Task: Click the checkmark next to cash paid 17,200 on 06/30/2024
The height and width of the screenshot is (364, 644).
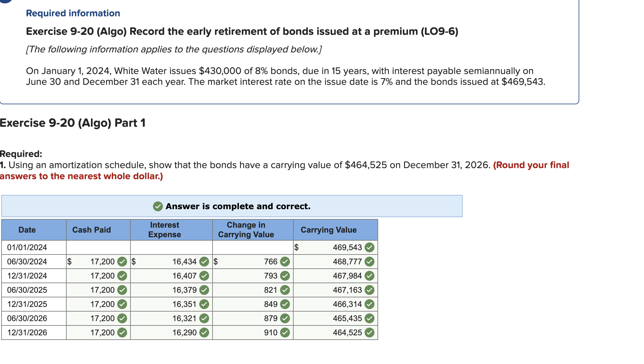Action: [x=122, y=261]
